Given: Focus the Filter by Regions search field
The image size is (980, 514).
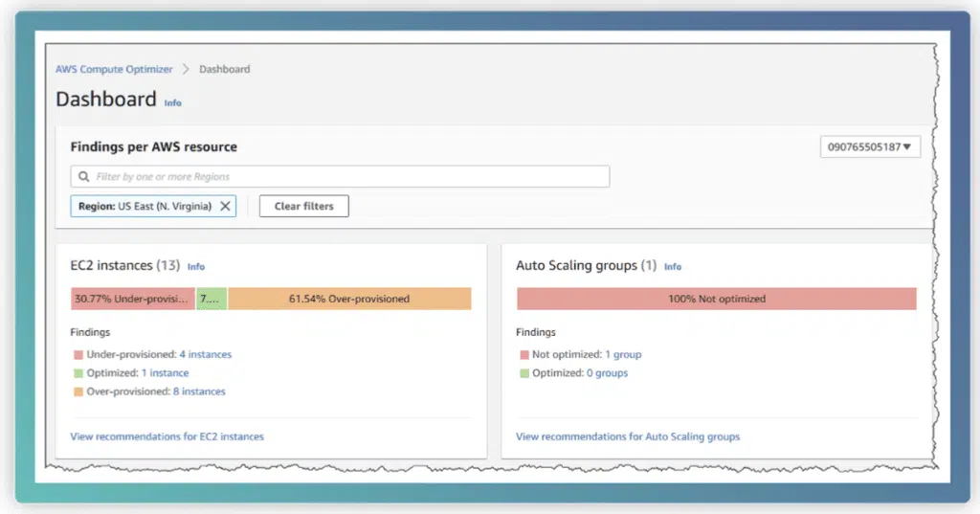Looking at the screenshot, I should 340,176.
